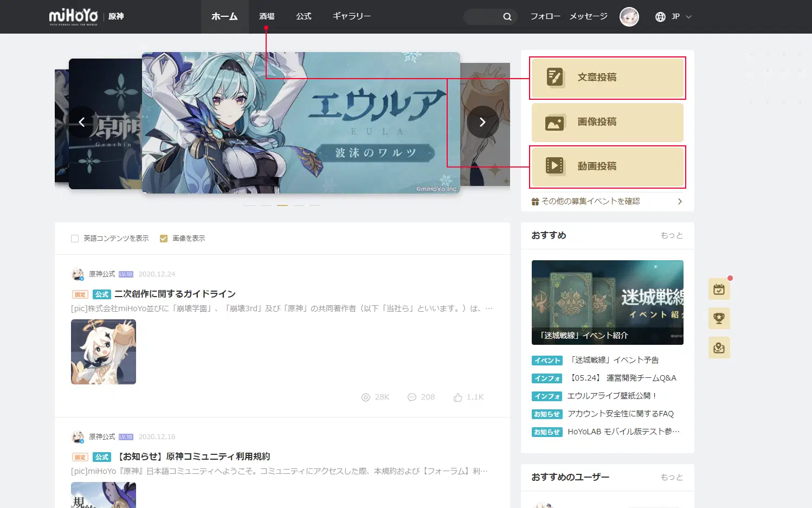The width and height of the screenshot is (812, 508).
Task: Open the article posting (文章投稿) tool
Action: click(x=607, y=78)
